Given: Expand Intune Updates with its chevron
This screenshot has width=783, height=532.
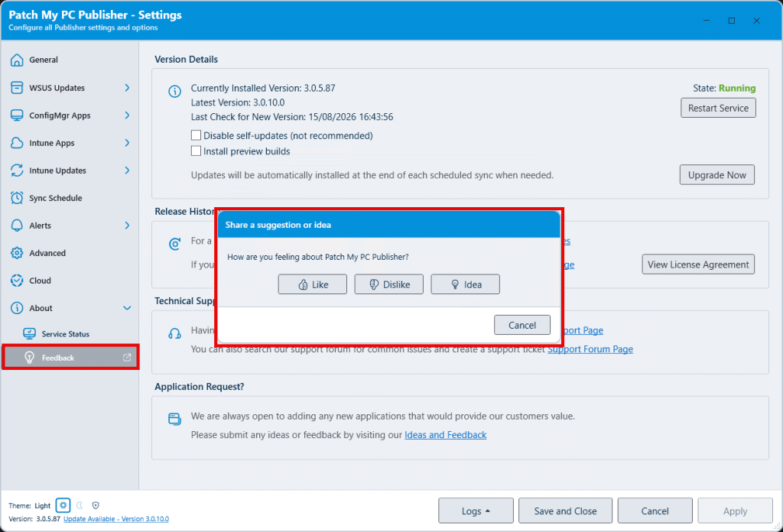Looking at the screenshot, I should (127, 170).
